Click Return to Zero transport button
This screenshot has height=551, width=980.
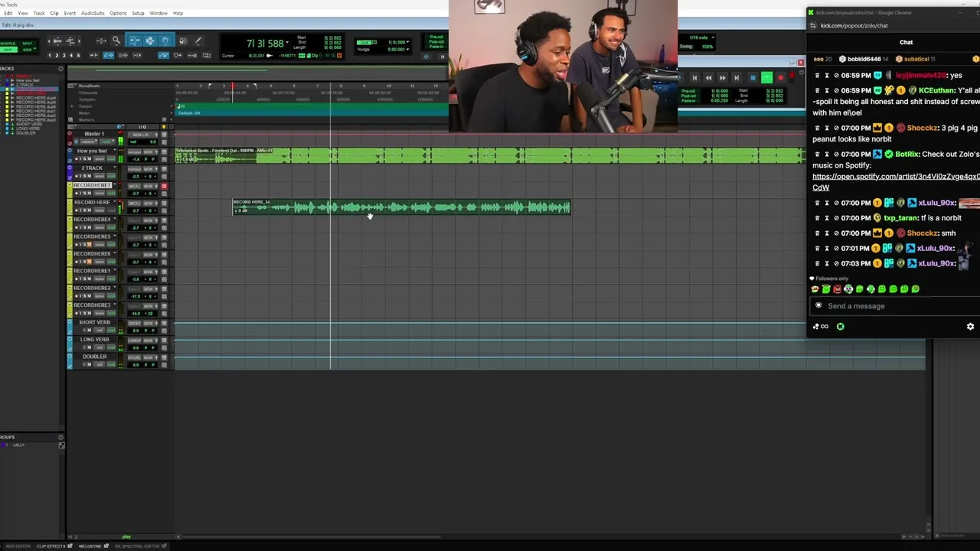694,77
